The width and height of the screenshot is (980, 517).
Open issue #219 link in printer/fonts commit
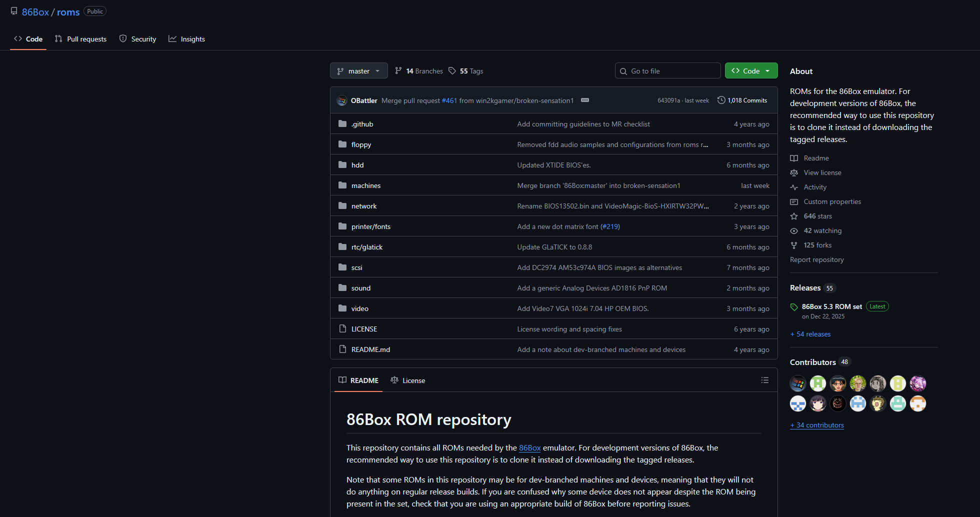[x=610, y=226]
